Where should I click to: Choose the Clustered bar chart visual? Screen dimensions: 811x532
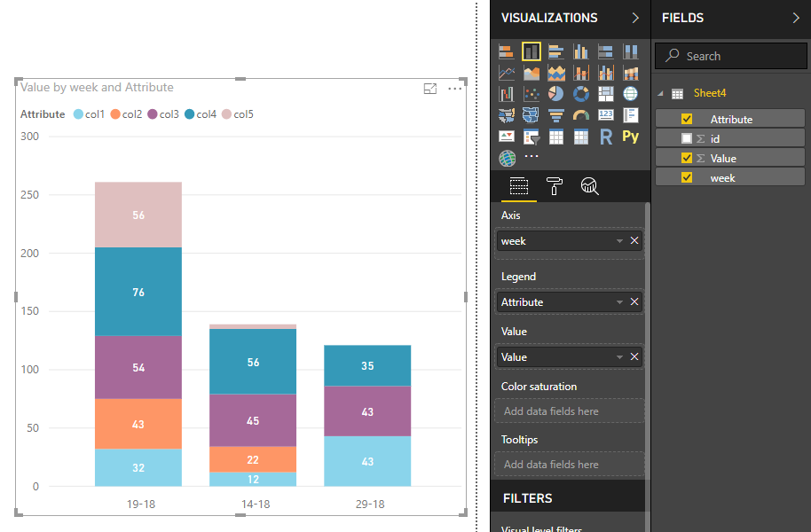[x=556, y=51]
